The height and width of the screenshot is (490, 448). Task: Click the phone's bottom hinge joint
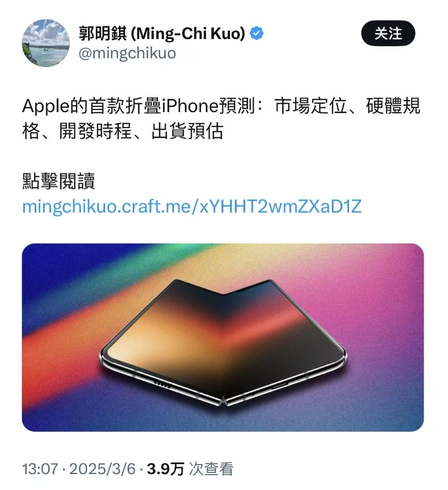tap(223, 401)
